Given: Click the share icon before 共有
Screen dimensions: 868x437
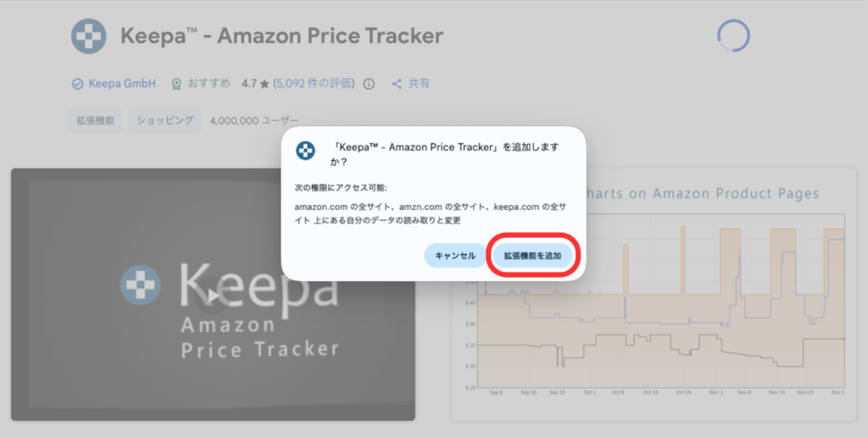Looking at the screenshot, I should tap(396, 84).
